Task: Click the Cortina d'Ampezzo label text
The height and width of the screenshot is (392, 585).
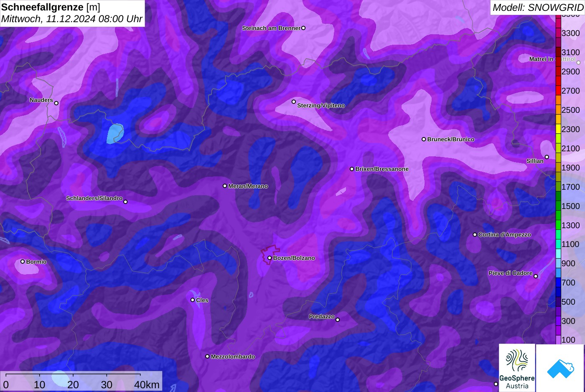Action: (x=505, y=234)
